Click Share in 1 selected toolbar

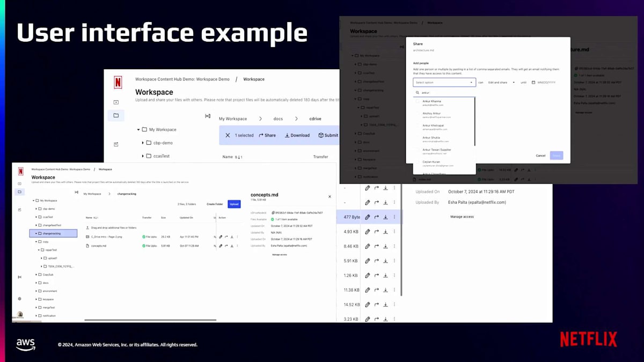coord(267,135)
